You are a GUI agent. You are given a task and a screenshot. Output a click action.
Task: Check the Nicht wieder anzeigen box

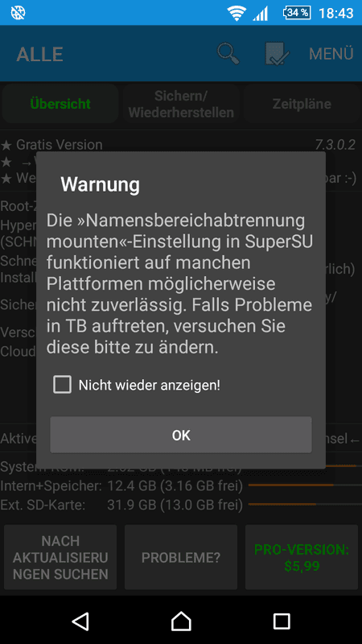(62, 385)
